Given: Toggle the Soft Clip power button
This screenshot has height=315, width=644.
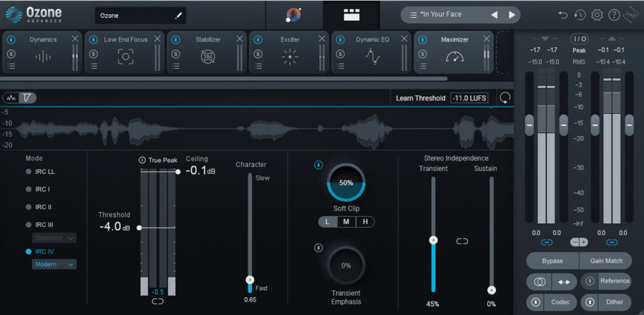Looking at the screenshot, I should [x=318, y=165].
